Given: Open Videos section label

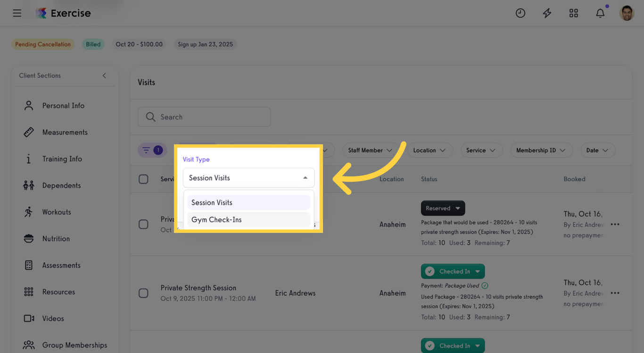Looking at the screenshot, I should (x=53, y=319).
